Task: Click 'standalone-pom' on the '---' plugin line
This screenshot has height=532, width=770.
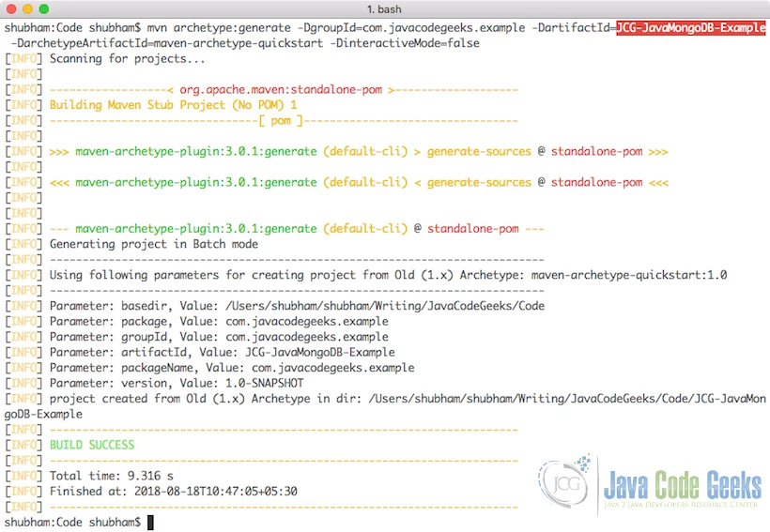Action: [x=473, y=229]
